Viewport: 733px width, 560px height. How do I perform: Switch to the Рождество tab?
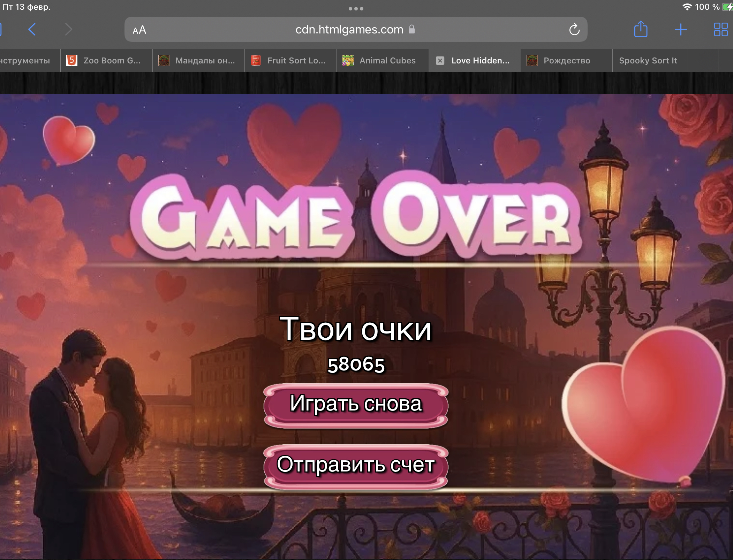pyautogui.click(x=566, y=61)
